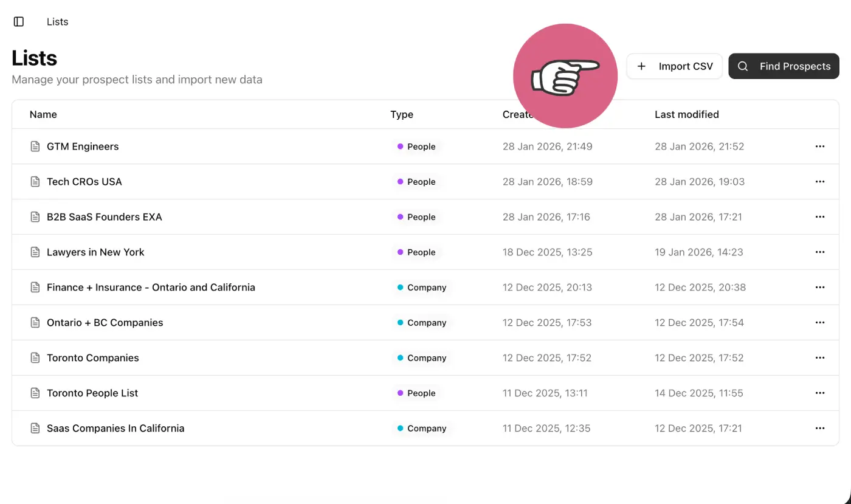Click the People type badge for Tech CROs USA
The width and height of the screenshot is (851, 504).
pos(416,182)
